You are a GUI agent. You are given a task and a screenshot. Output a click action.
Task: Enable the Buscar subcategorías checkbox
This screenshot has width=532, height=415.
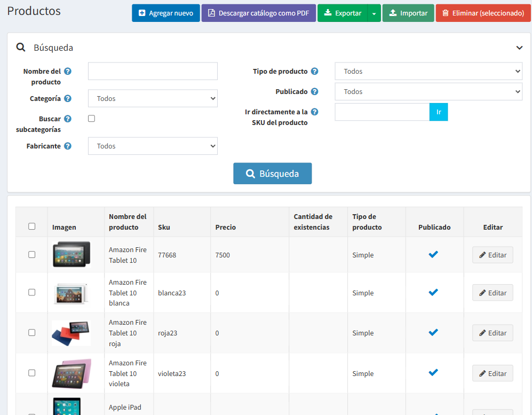[91, 119]
